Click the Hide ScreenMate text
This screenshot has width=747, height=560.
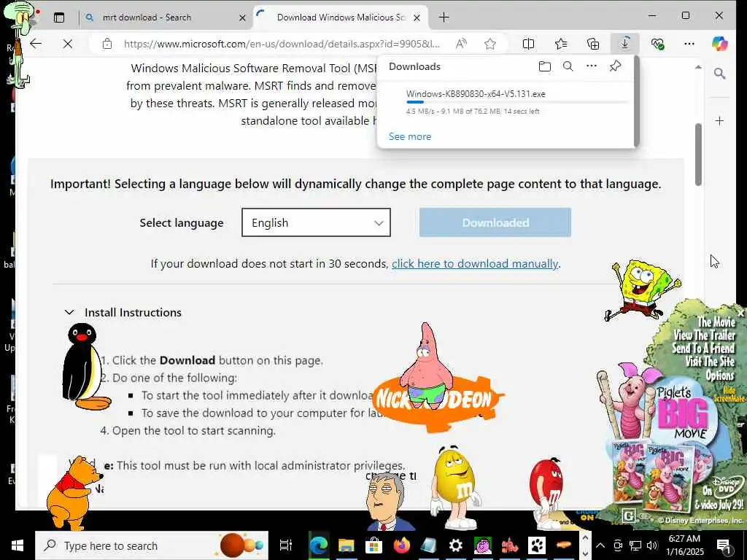pyautogui.click(x=729, y=394)
